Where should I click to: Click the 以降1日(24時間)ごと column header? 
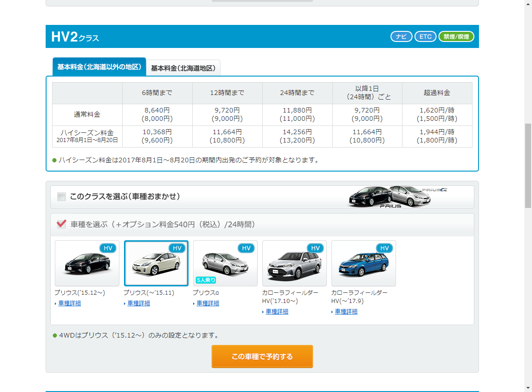367,93
